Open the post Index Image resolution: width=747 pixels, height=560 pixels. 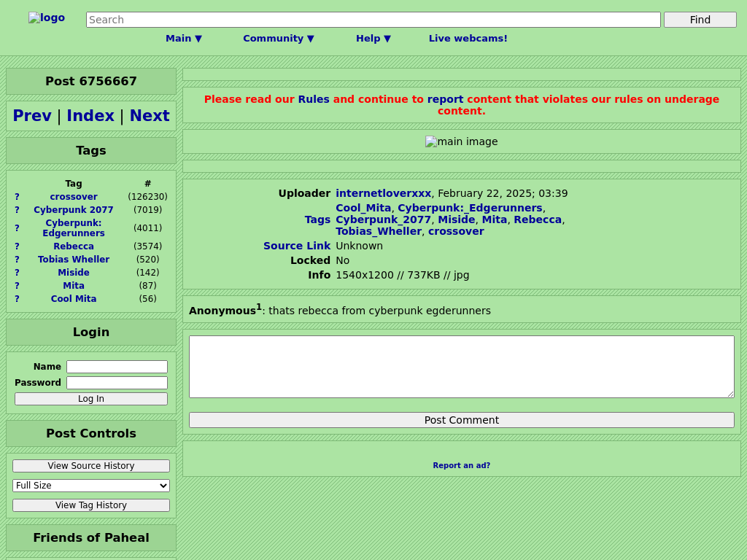click(x=90, y=116)
